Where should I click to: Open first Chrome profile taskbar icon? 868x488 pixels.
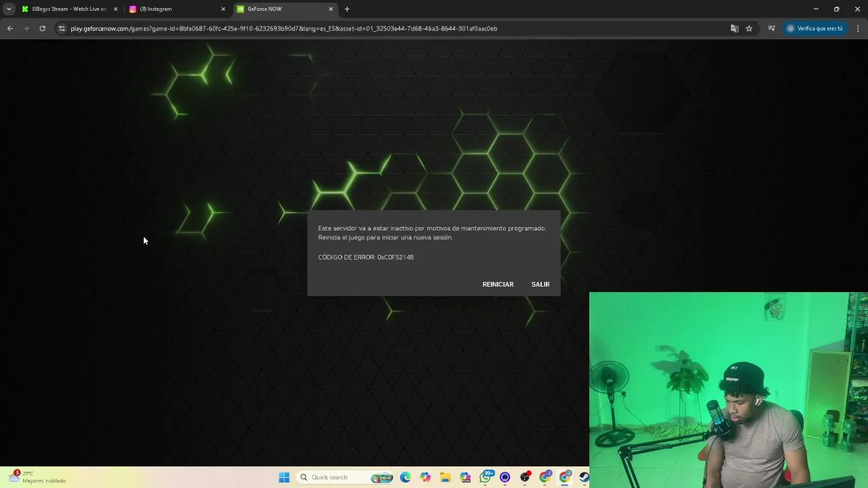coord(545,477)
